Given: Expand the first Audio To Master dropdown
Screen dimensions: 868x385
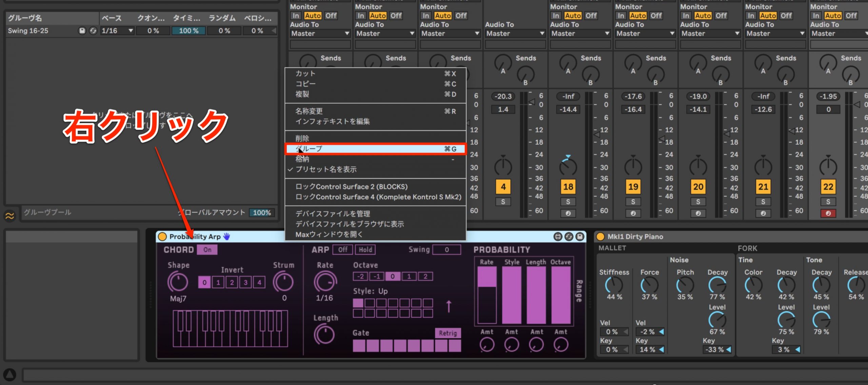Looking at the screenshot, I should click(x=320, y=34).
